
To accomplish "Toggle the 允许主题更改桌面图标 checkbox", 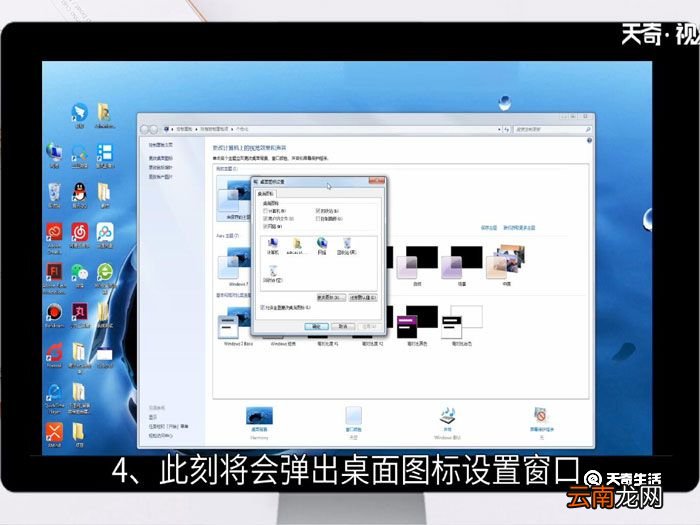I will pyautogui.click(x=262, y=308).
